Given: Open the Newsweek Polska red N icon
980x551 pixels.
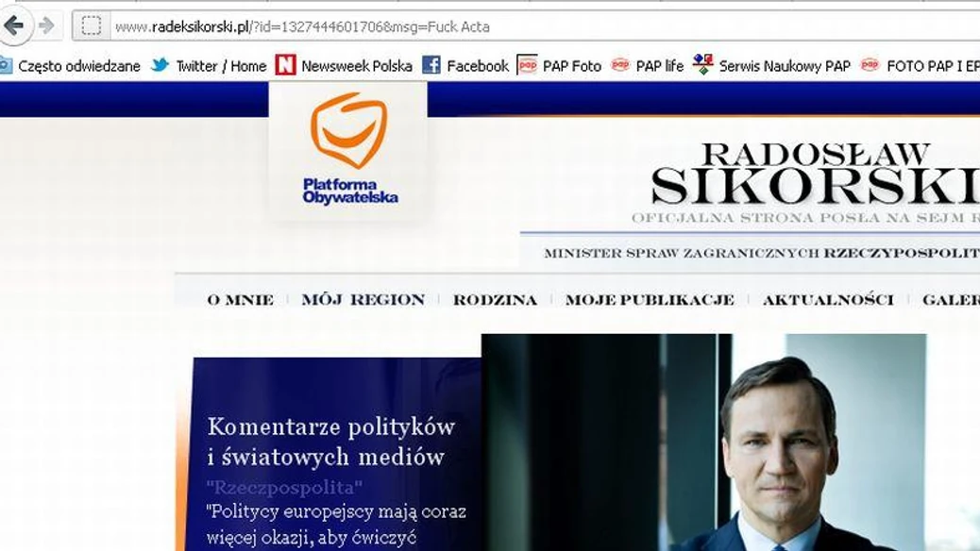Looking at the screenshot, I should coord(285,64).
